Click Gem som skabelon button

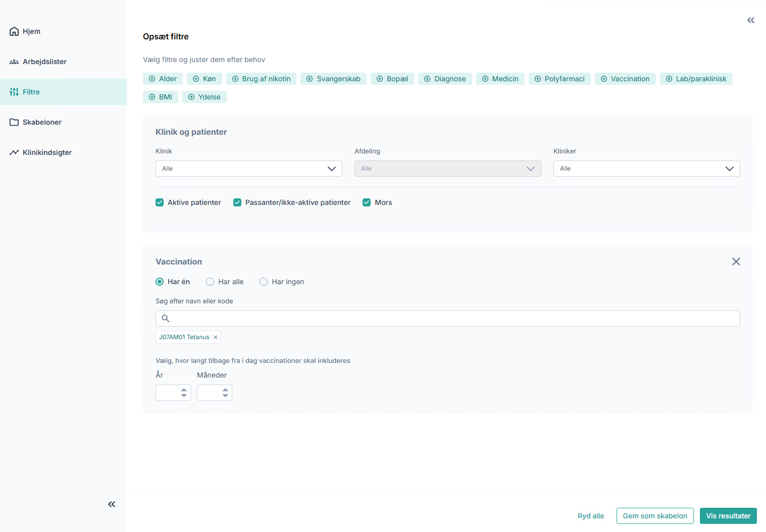[x=655, y=516]
